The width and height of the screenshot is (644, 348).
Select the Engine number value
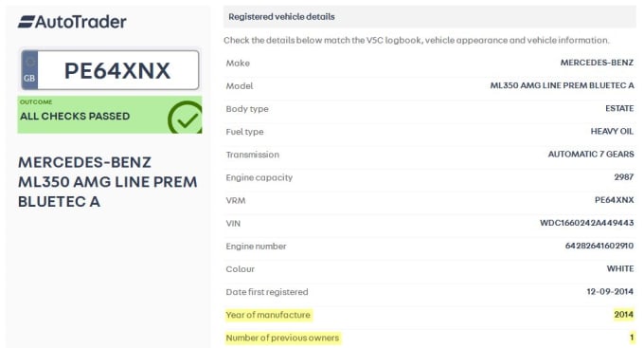[599, 246]
